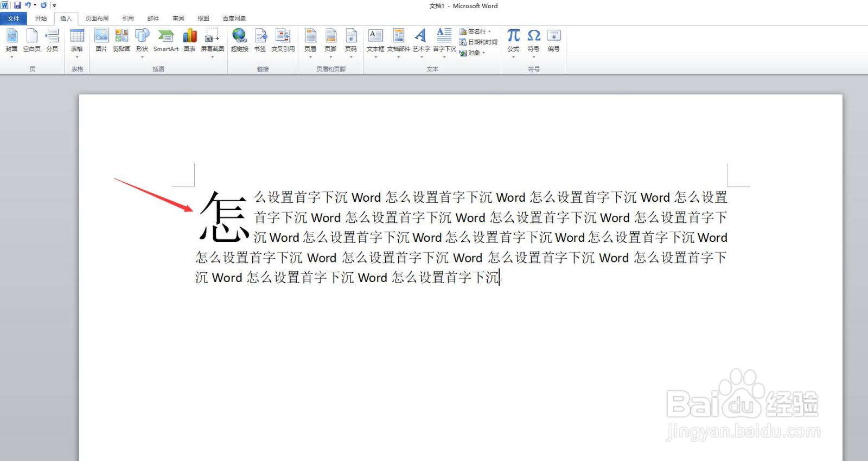Insert a number (编号)
Viewport: 868px width, 461px height.
(554, 41)
